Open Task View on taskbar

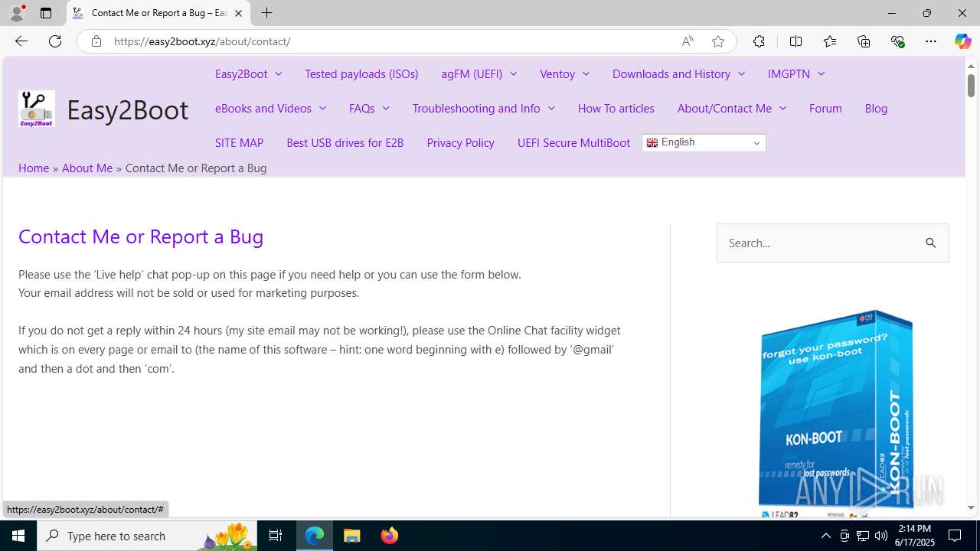276,536
